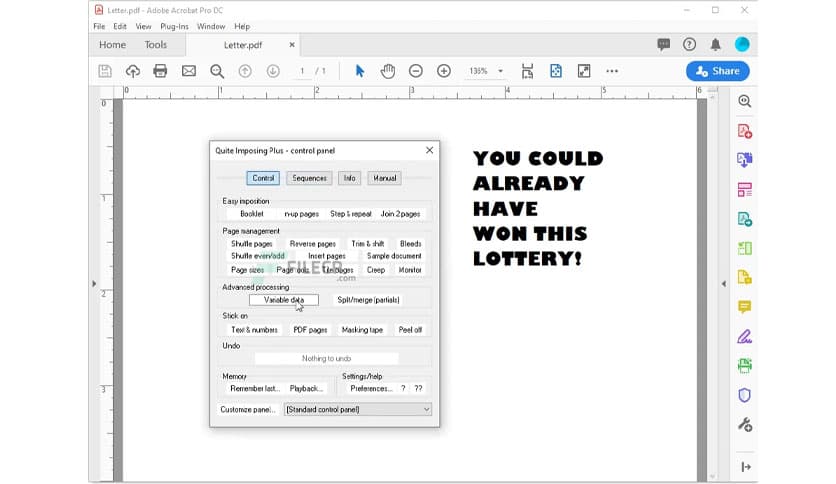Viewport: 836px width, 484px height.
Task: Click the Variable data button
Action: 283,300
